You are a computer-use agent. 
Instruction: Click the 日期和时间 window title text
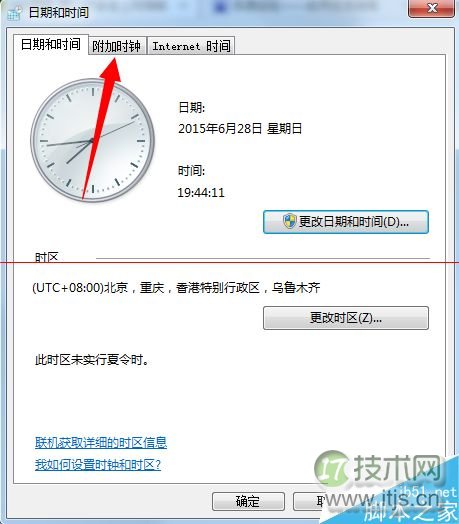(x=59, y=13)
